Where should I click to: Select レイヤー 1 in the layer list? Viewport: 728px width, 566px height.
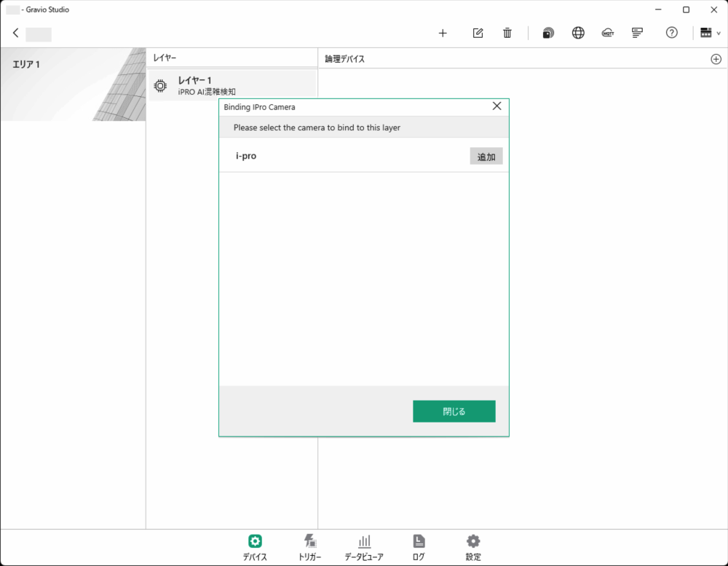click(x=232, y=85)
